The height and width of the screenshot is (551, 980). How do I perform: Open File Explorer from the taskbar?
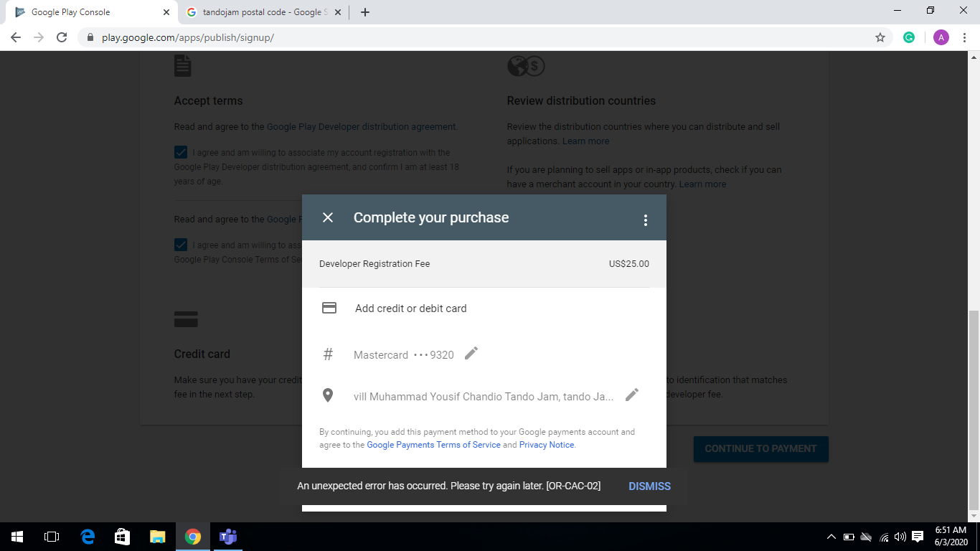tap(158, 537)
